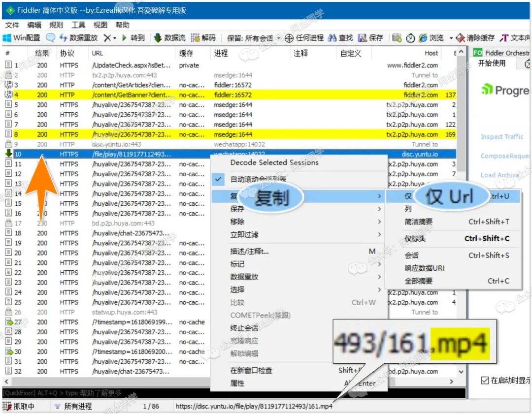Click the Load Archive link
Viewport: 532px width, 414px height.
(x=499, y=175)
